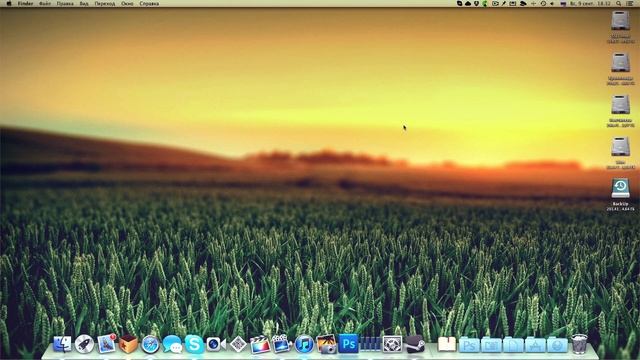Image resolution: width=640 pixels, height=360 pixels.
Task: Select the BackUp Time Machine drive icon
Action: pos(620,189)
